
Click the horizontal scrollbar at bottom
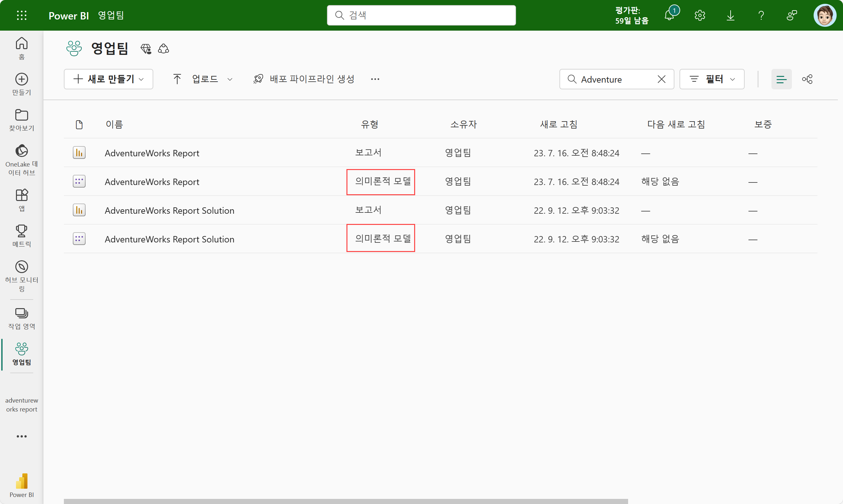[346, 501]
